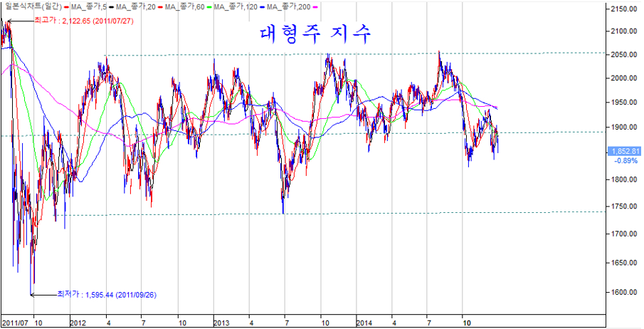The image size is (644, 329).
Task: Click the 대형주 지수 chart title
Action: (x=310, y=35)
